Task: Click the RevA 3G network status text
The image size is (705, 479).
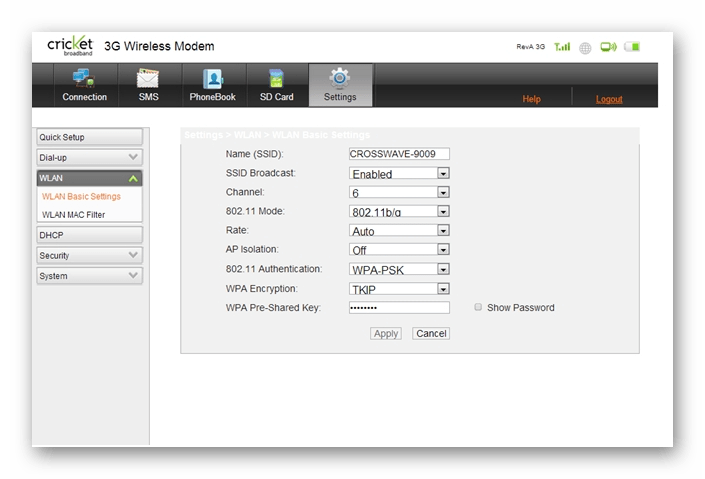Action: 531,46
